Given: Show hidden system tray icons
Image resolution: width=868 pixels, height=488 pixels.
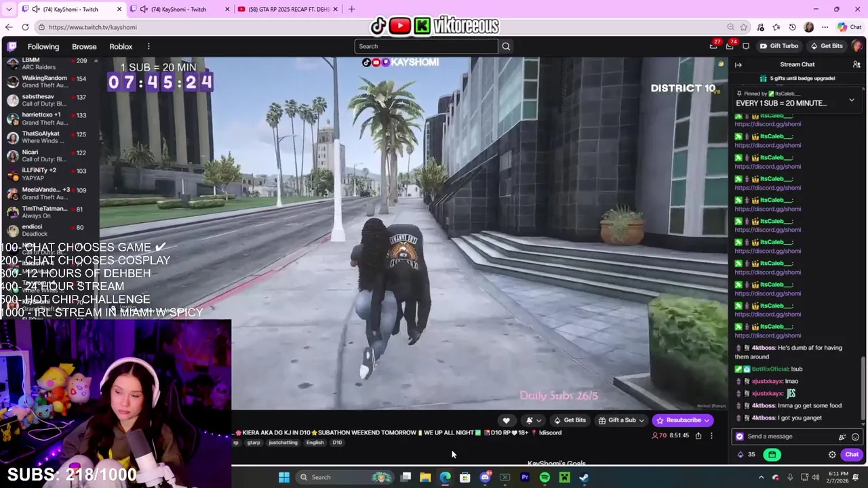Looking at the screenshot, I should point(761,477).
